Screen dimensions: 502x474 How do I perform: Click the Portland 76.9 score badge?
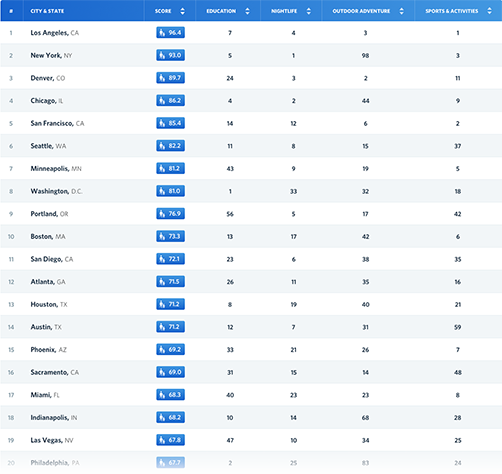tap(170, 214)
